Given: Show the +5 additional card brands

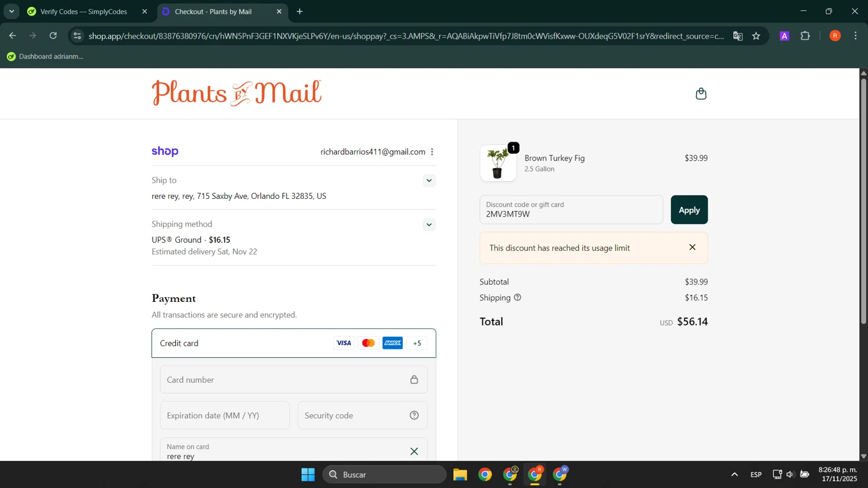Looking at the screenshot, I should pyautogui.click(x=417, y=343).
